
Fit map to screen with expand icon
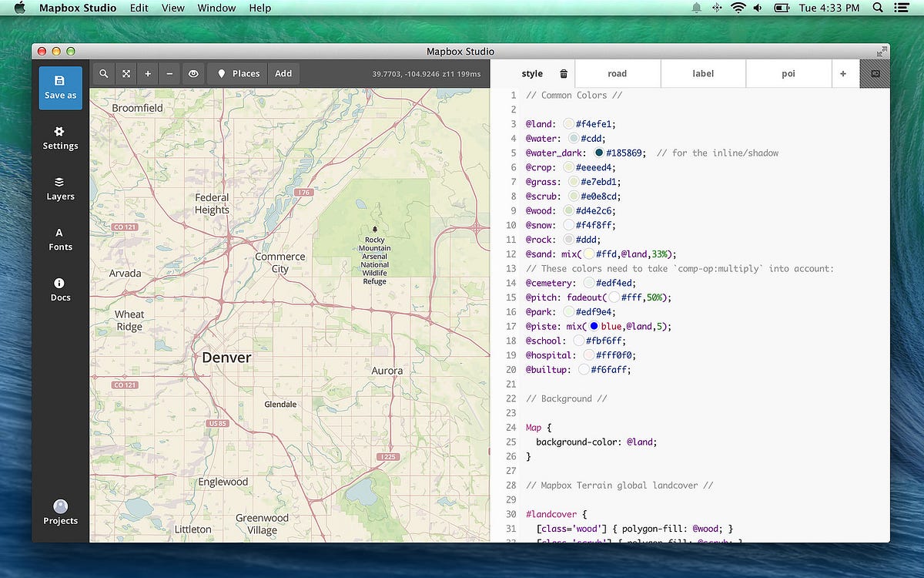[126, 73]
